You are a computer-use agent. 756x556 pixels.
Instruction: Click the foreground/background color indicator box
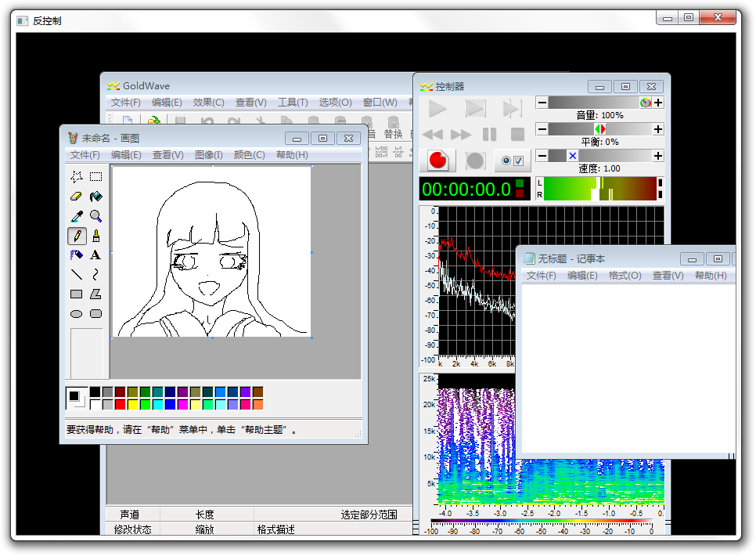[77, 398]
